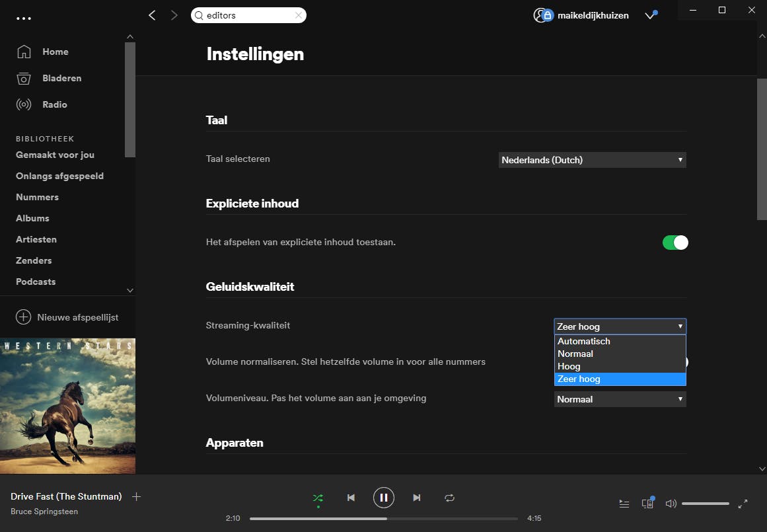This screenshot has width=767, height=532.
Task: Open the Taal selecteren language dropdown
Action: click(x=592, y=160)
